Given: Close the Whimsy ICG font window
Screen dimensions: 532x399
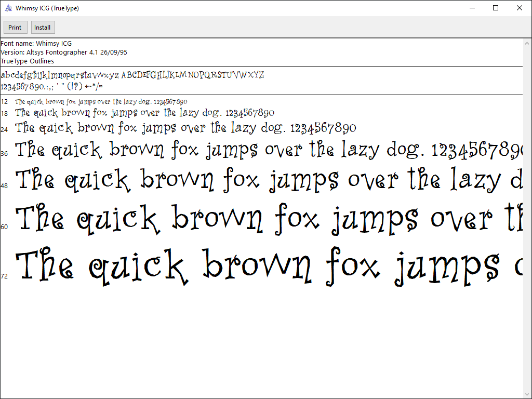Looking at the screenshot, I should pos(520,8).
